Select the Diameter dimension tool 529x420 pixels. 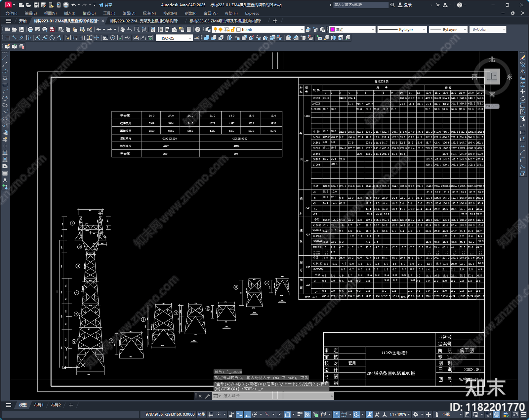(x=52, y=38)
